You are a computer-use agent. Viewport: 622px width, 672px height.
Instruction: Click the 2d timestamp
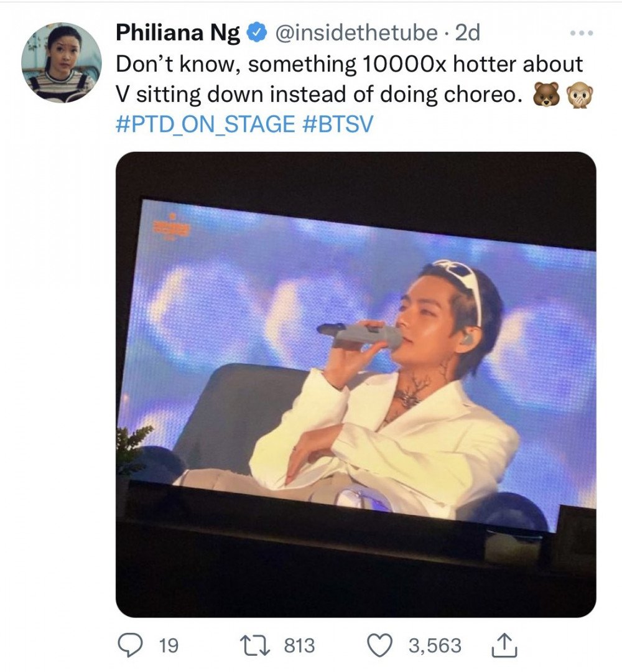(x=468, y=33)
